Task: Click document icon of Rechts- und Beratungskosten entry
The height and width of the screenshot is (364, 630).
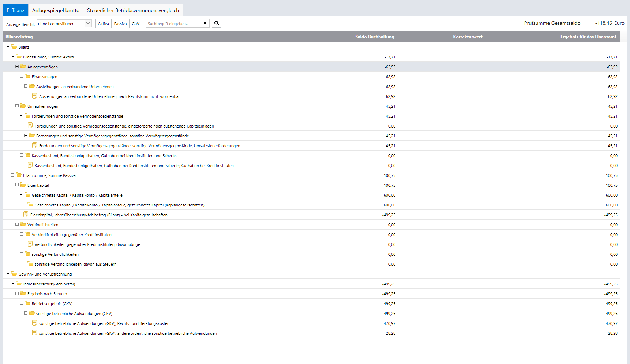Action: [34, 323]
